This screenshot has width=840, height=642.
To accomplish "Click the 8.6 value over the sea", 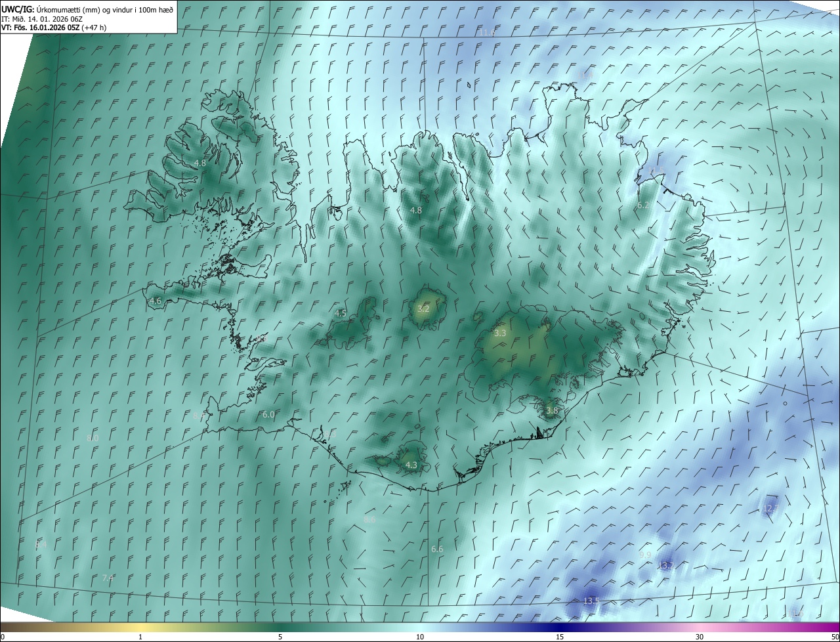I will [369, 520].
